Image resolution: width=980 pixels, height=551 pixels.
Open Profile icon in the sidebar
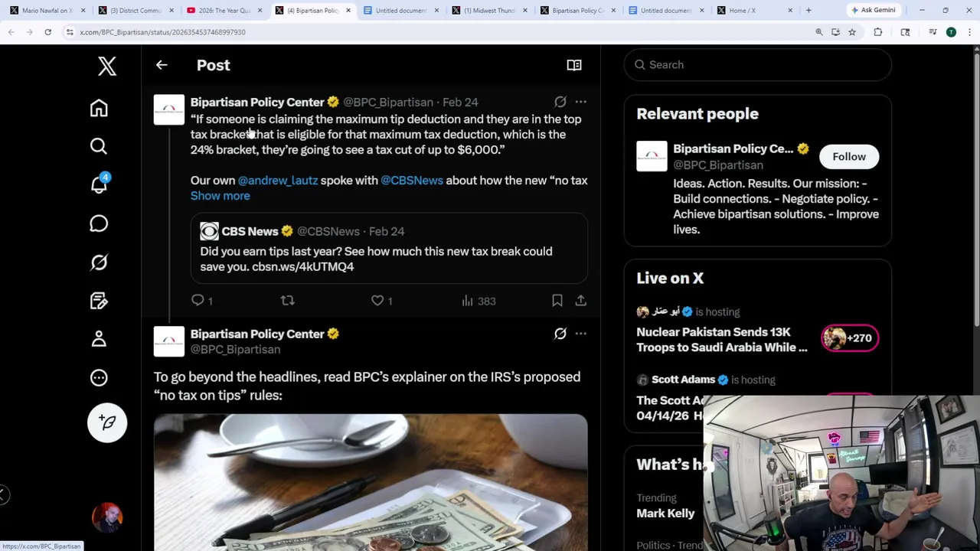[x=99, y=339]
